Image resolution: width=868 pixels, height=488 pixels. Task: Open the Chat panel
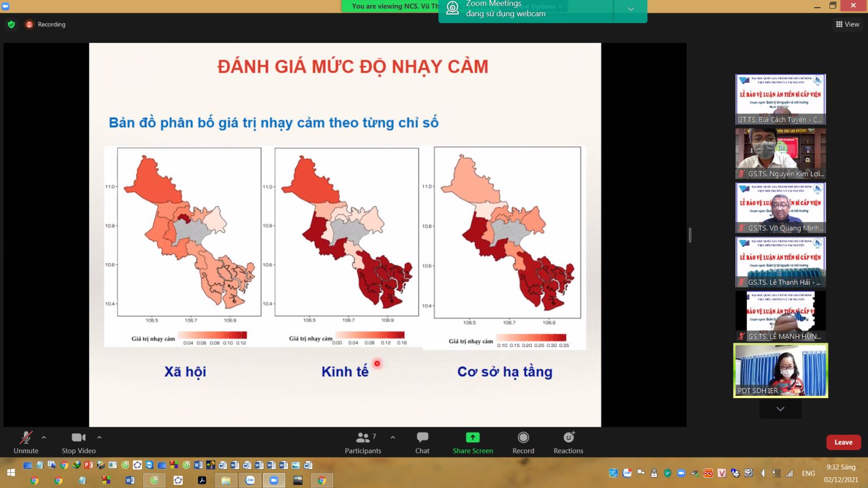[x=422, y=442]
